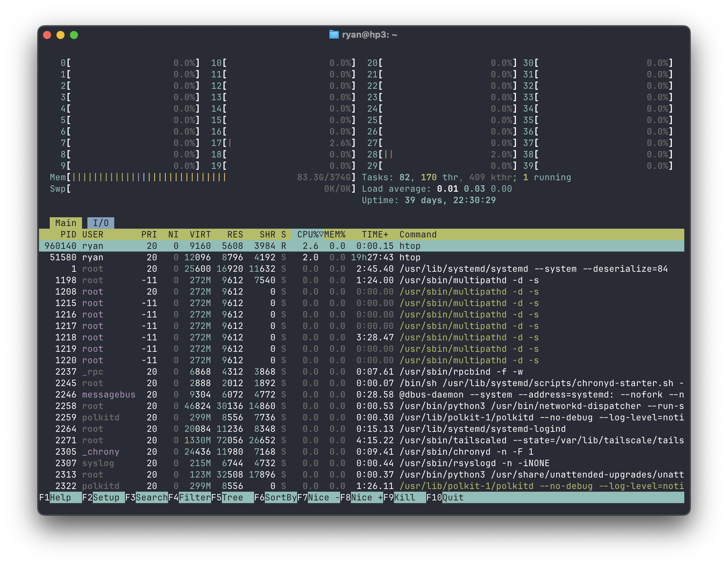Screen dimensions: 728x565
Task: Select the htop process row with PID 960140
Action: pyautogui.click(x=362, y=246)
